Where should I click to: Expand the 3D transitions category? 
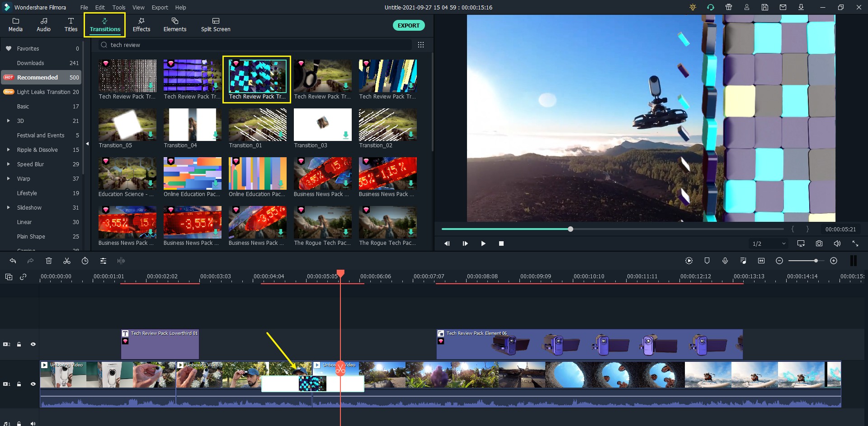(8, 121)
